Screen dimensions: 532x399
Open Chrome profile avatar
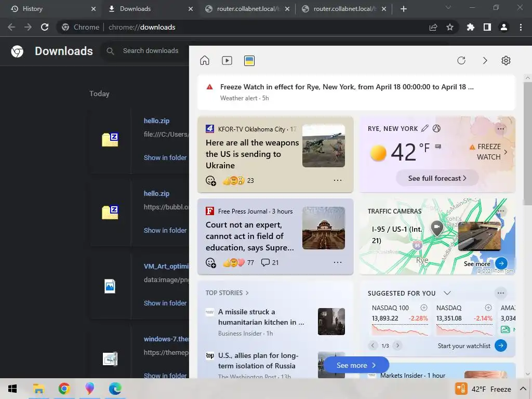504,27
